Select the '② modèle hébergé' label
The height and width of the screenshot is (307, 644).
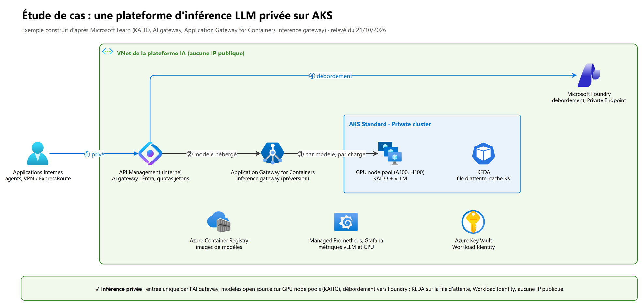(x=212, y=154)
